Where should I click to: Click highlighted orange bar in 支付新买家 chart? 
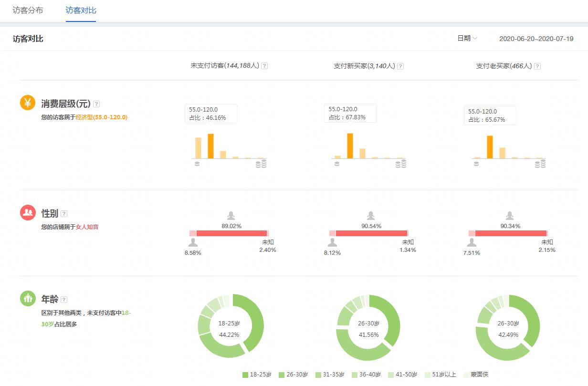pyautogui.click(x=350, y=146)
